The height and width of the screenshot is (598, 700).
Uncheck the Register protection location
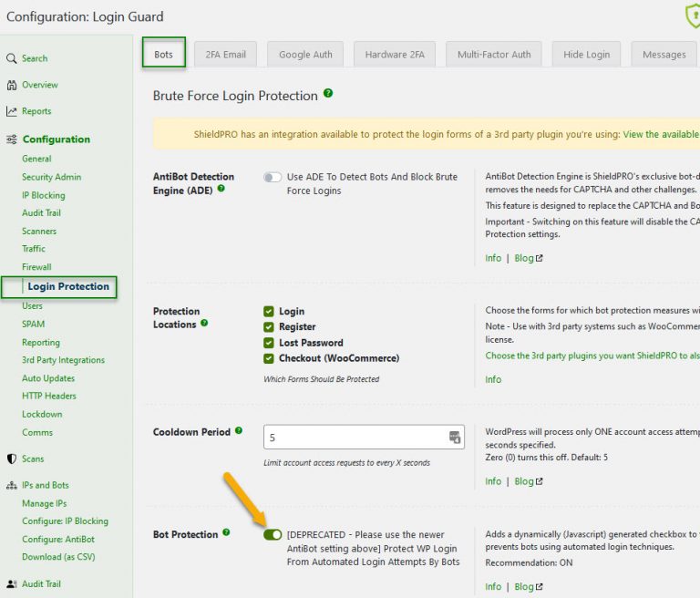[x=268, y=327]
